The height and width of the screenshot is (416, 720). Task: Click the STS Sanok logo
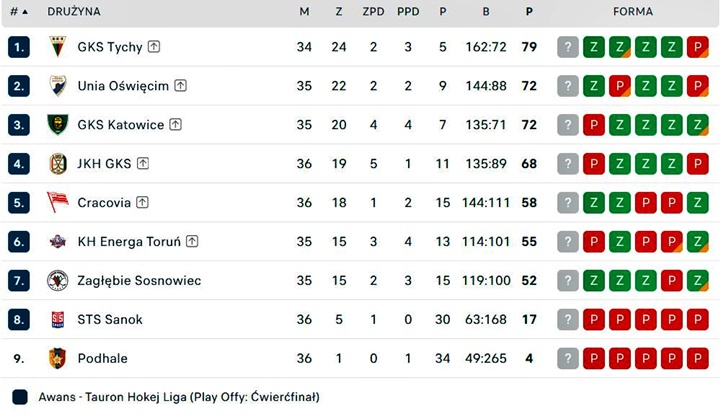(58, 320)
